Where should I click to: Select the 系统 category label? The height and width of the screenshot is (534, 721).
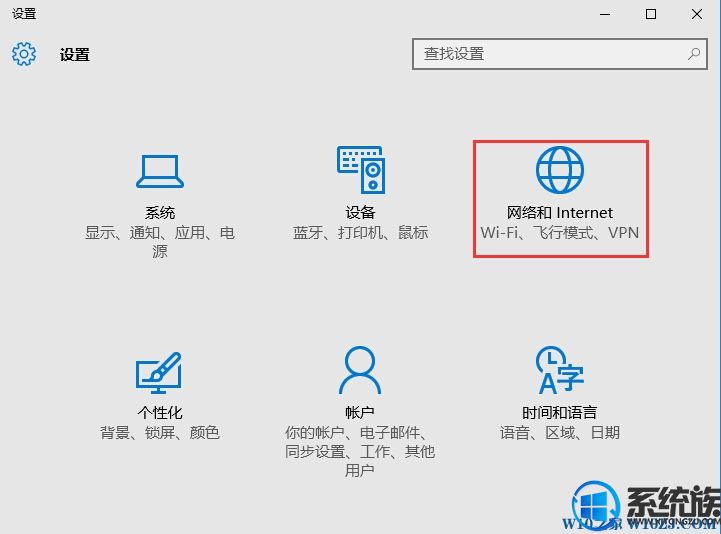[160, 212]
